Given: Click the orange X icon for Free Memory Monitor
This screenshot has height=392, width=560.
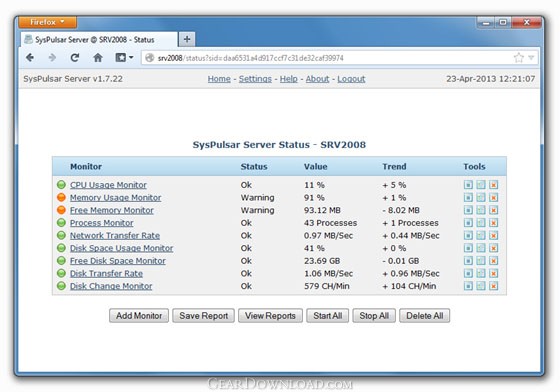Looking at the screenshot, I should tap(494, 210).
